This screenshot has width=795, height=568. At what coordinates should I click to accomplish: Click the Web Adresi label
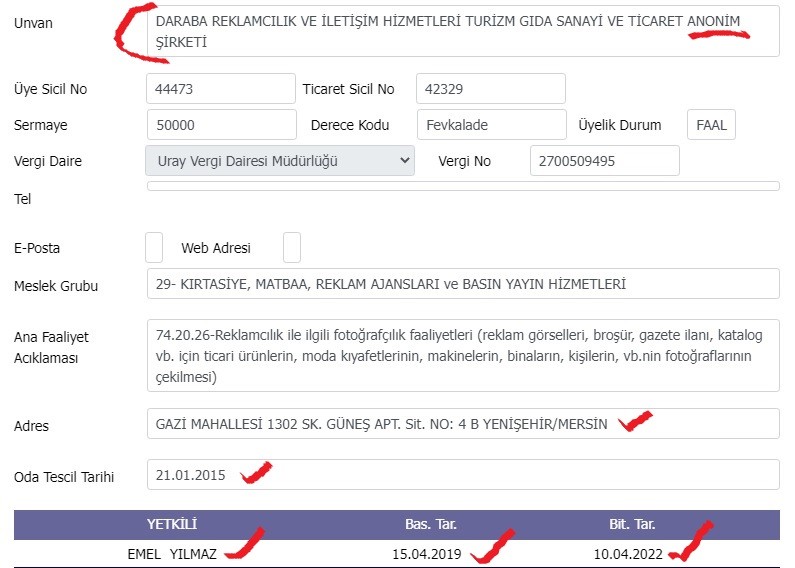click(216, 248)
